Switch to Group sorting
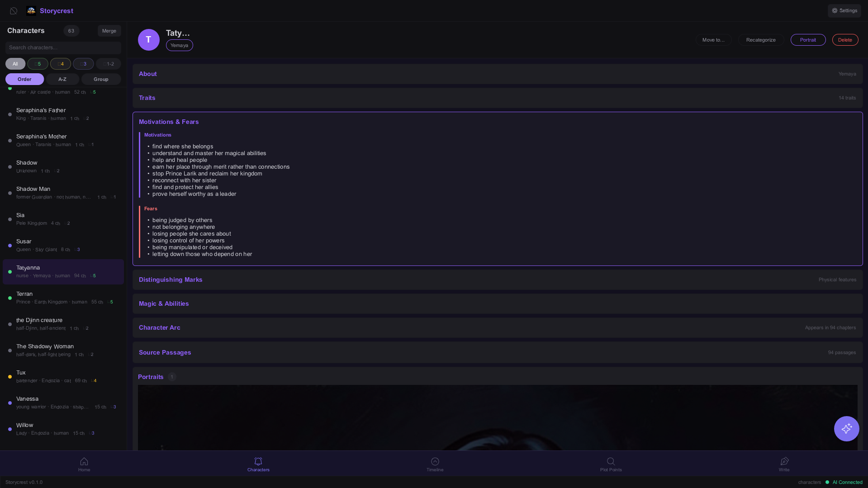The width and height of the screenshot is (868, 488). tap(100, 79)
